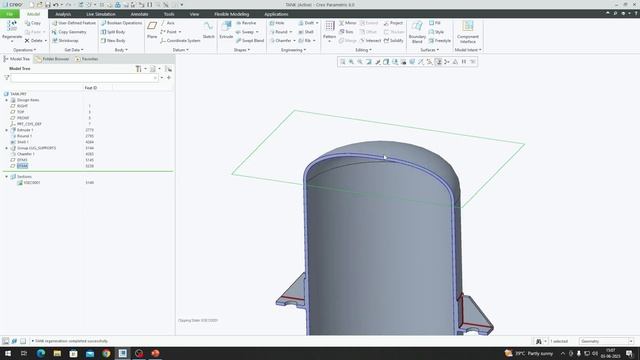The height and width of the screenshot is (360, 640).
Task: Open Microsoft Edge from the taskbar
Action: pyautogui.click(x=41, y=353)
